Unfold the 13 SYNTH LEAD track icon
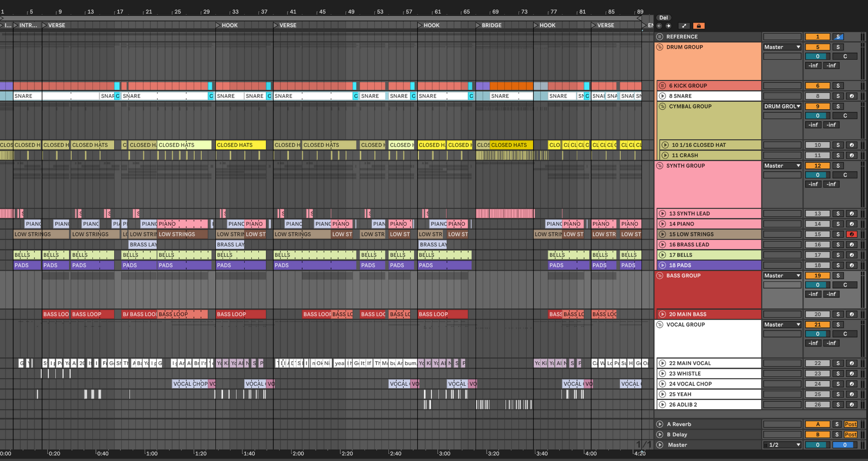The image size is (868, 461). (x=662, y=214)
